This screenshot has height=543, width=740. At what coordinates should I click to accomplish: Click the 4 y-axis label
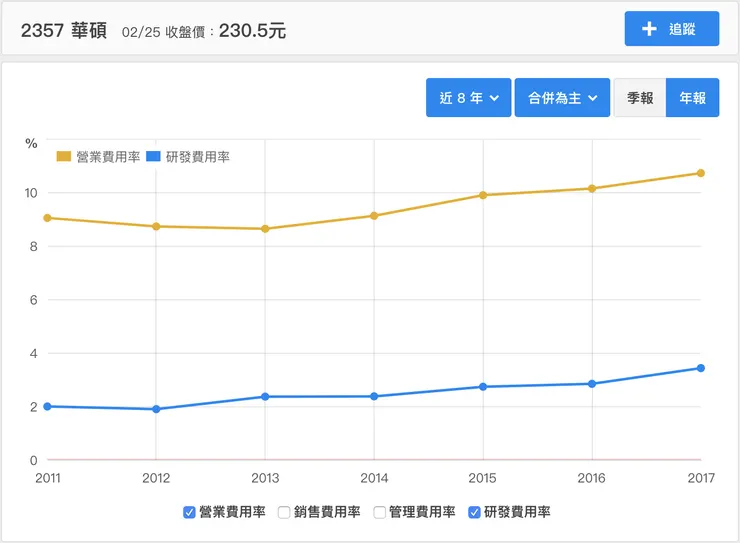click(x=34, y=353)
